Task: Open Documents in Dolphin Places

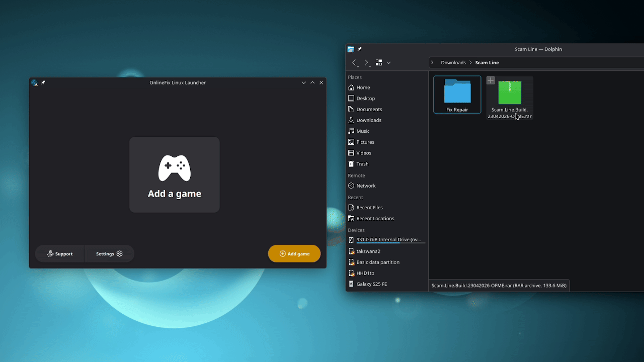Action: [386, 109]
